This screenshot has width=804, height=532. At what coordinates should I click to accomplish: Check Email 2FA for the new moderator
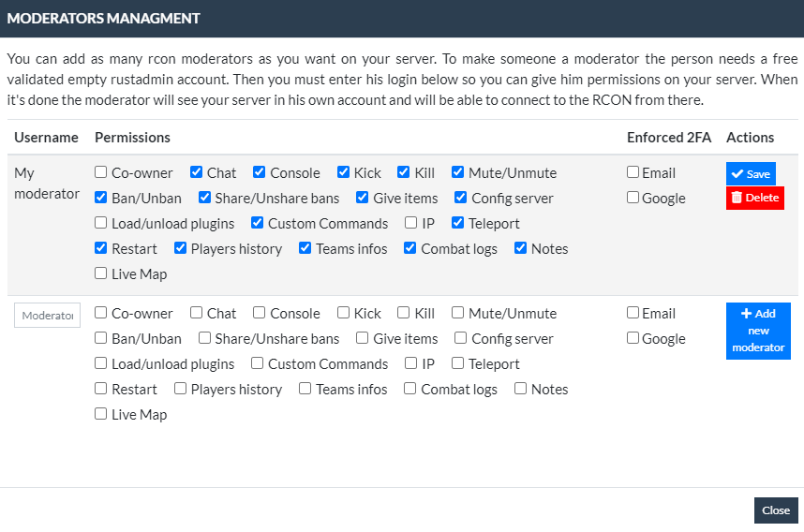[x=633, y=313]
